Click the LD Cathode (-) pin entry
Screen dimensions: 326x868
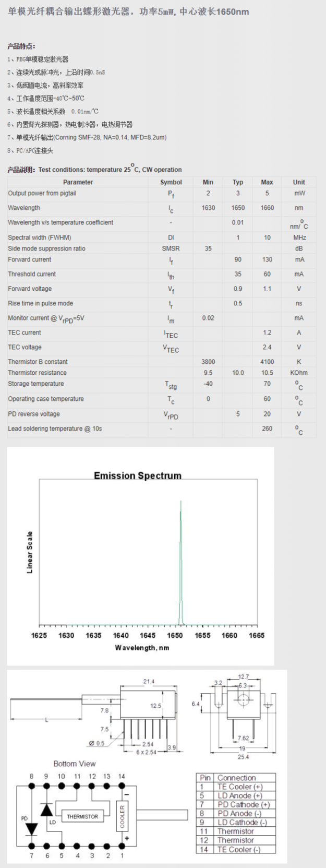(242, 823)
